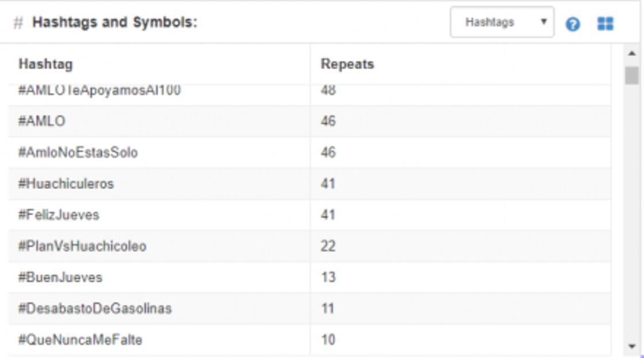Screen dimensions: 644x358
Task: Sort by the Hashtag column header
Action: tap(46, 64)
